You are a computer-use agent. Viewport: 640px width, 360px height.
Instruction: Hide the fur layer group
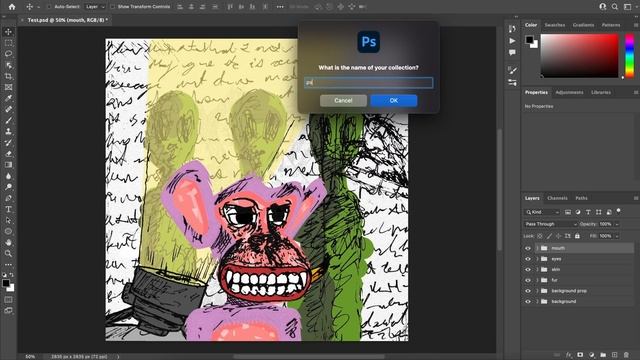528,280
